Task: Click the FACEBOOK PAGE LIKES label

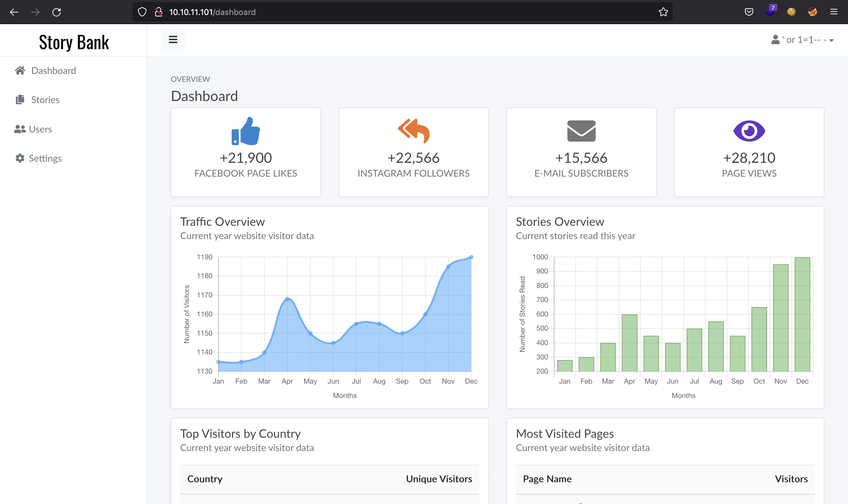Action: 246,173
